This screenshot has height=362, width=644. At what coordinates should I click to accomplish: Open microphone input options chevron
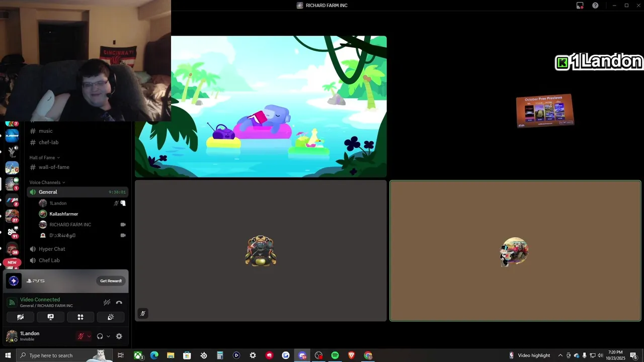(89, 336)
